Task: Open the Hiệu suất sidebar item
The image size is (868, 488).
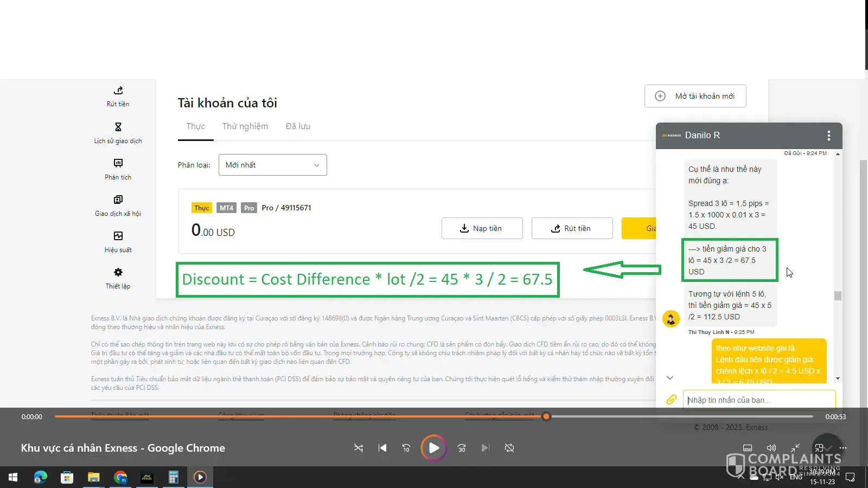Action: (118, 236)
